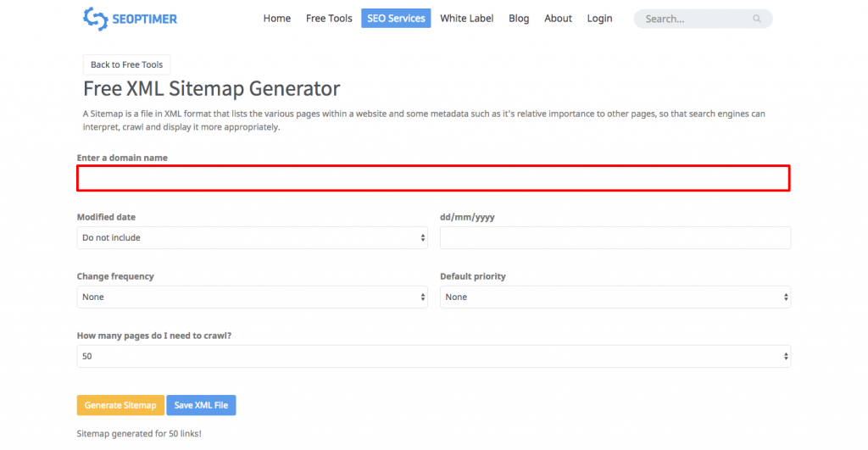Navigate to the White Label page
Viewport: 868px width, 450px height.
coord(466,19)
